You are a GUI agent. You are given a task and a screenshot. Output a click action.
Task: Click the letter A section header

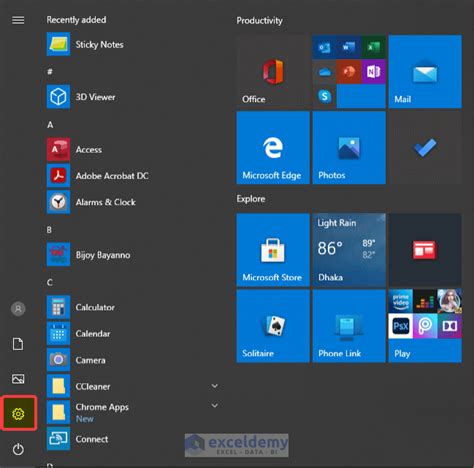tap(50, 125)
